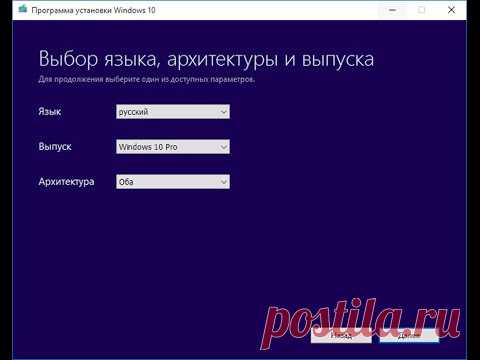Click the subtitle 'Для продолжения выберите один из доступных параметров'
This screenshot has width=480, height=360.
(x=147, y=80)
